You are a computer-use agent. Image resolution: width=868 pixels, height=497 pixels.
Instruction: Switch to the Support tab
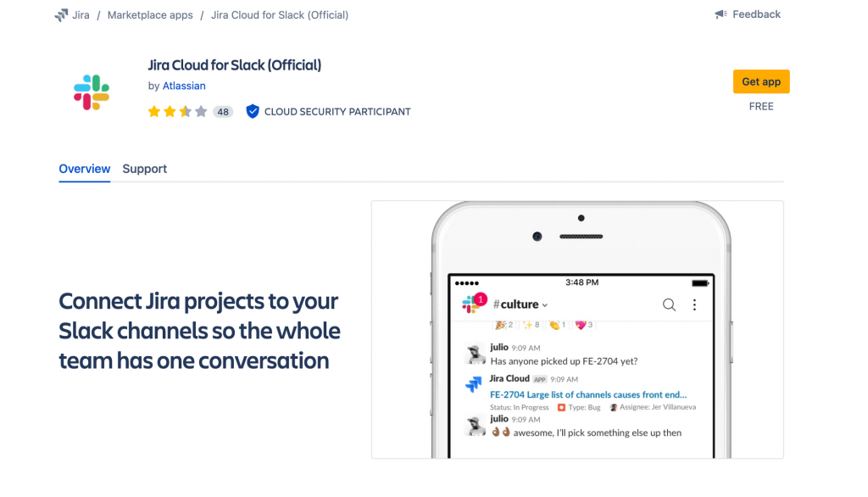pos(144,169)
